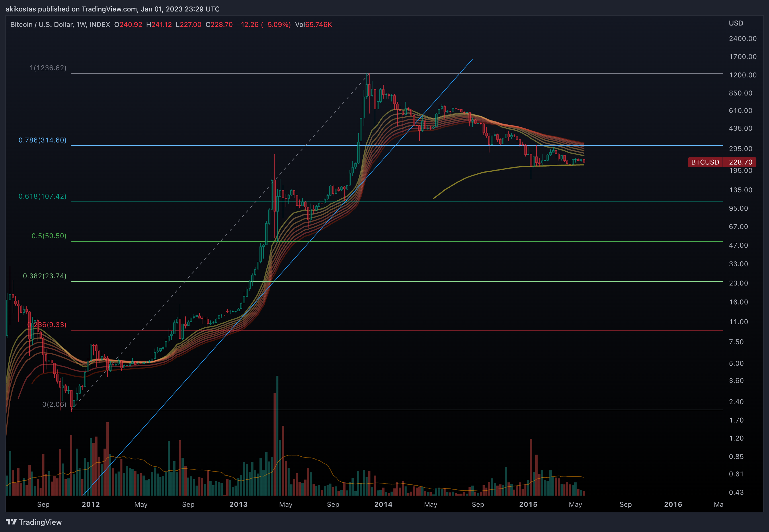Click the 0.43 price axis label

[736, 492]
